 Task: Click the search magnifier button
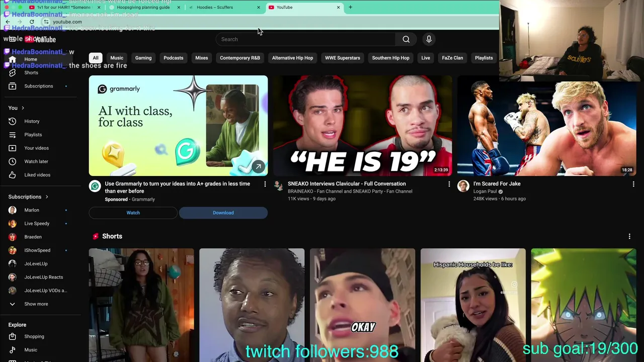[x=406, y=39]
